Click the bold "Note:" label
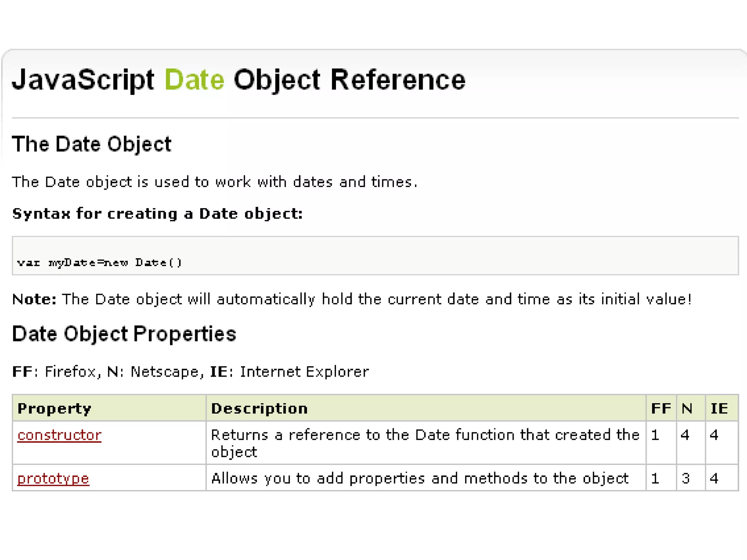 pyautogui.click(x=34, y=299)
